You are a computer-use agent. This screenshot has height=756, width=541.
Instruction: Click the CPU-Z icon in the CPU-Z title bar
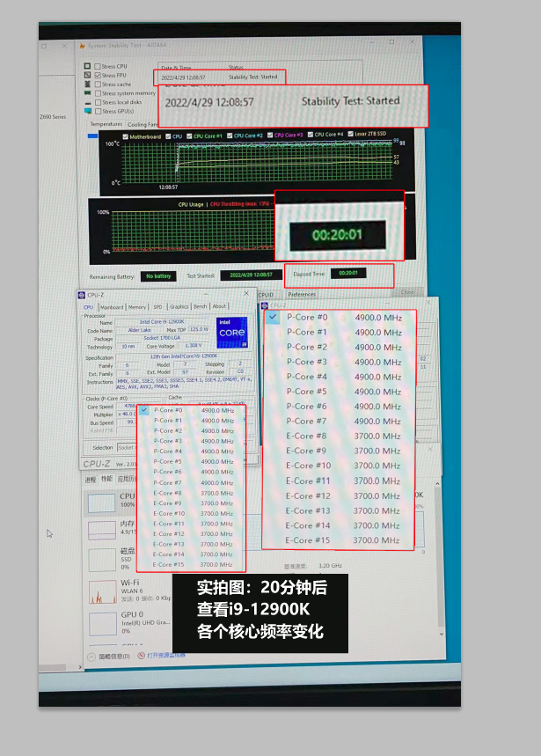click(82, 295)
